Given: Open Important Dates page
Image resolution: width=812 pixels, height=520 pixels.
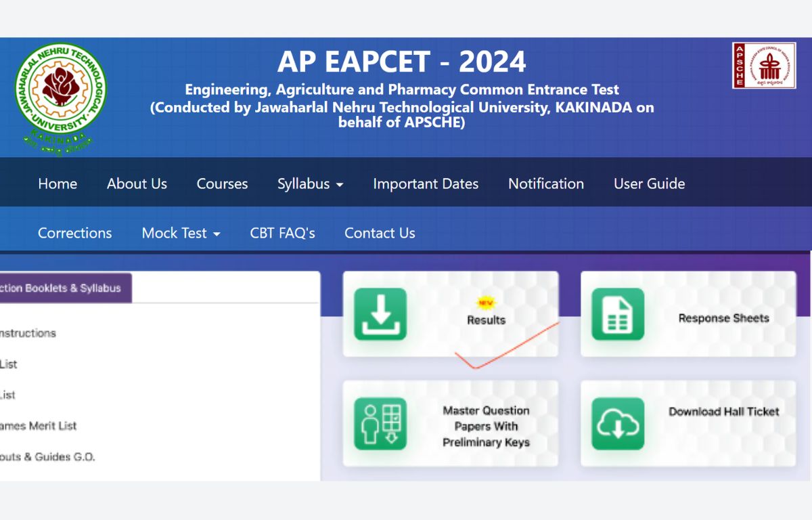Looking at the screenshot, I should point(426,183).
